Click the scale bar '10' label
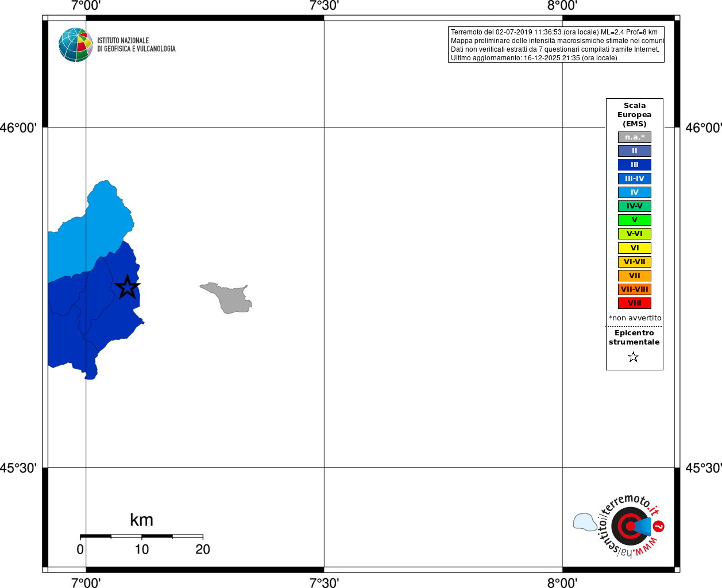The image size is (722, 588). [142, 550]
